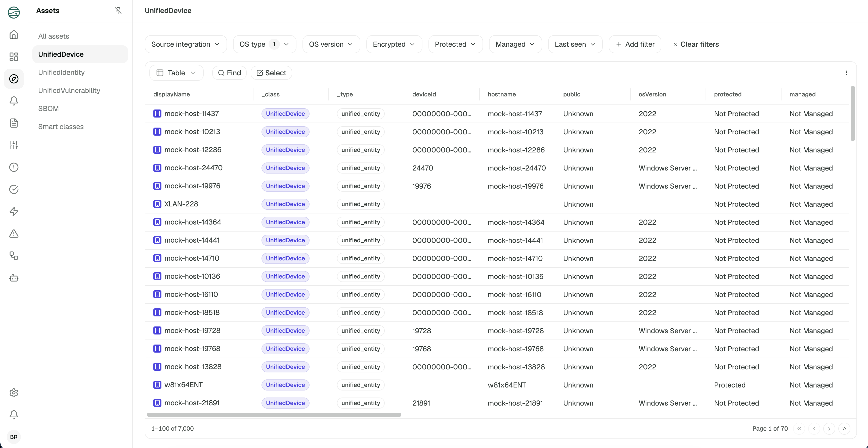Unpin the Assets panel with pin icon

pos(118,11)
